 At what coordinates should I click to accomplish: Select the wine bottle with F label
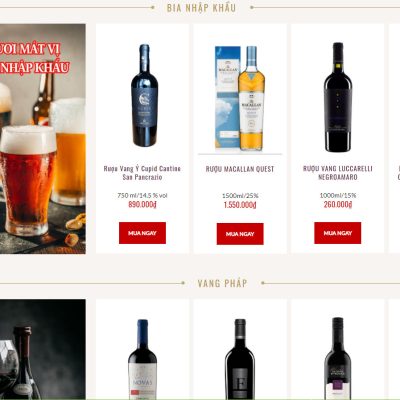coord(240,359)
